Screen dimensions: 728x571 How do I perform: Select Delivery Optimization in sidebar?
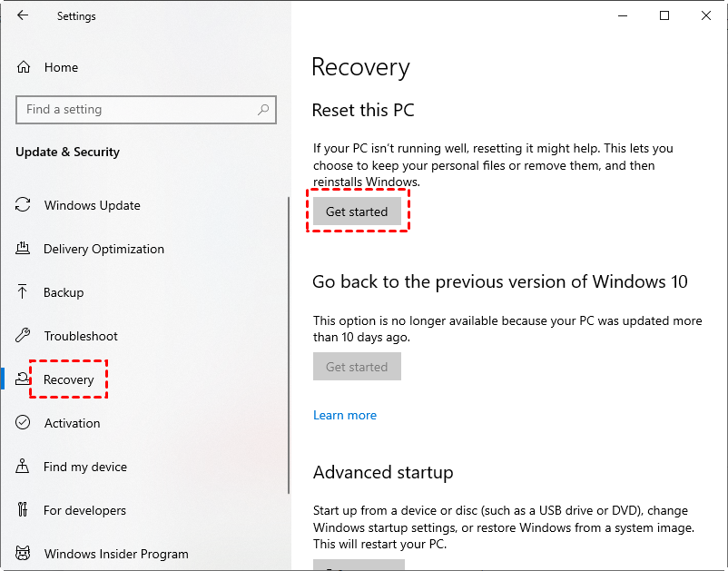point(103,249)
